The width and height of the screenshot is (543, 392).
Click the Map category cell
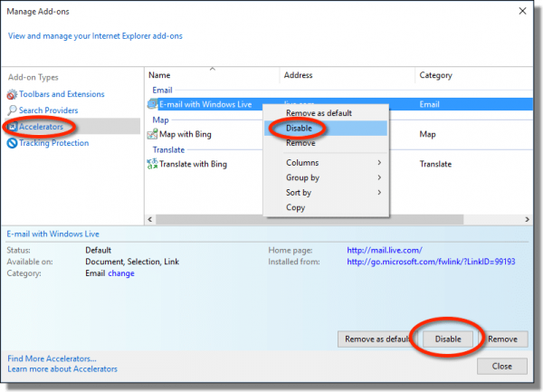(x=427, y=134)
